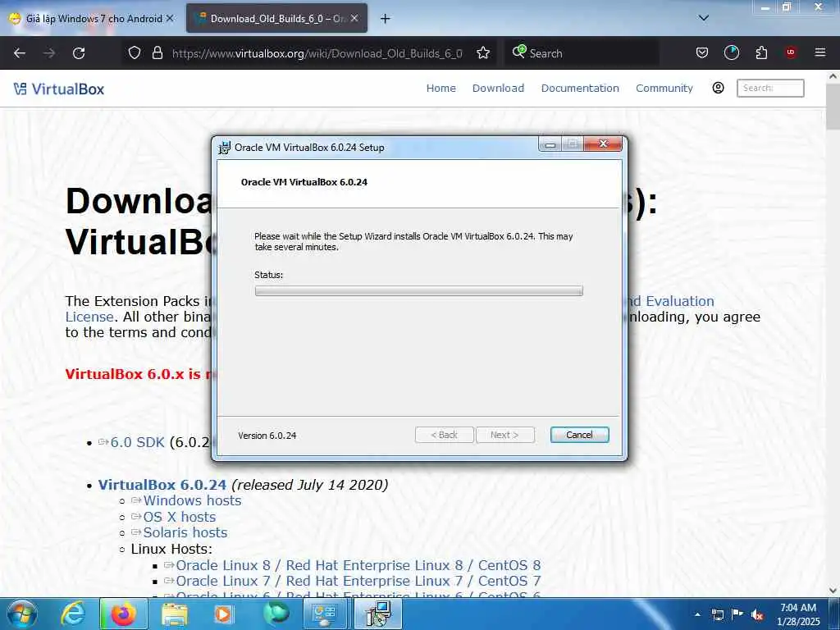Screen dimensions: 840x630
Task: Open the tracking protection shield icon
Action: click(x=135, y=53)
